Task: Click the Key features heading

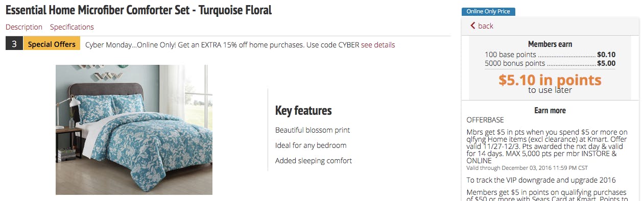Action: [x=303, y=110]
